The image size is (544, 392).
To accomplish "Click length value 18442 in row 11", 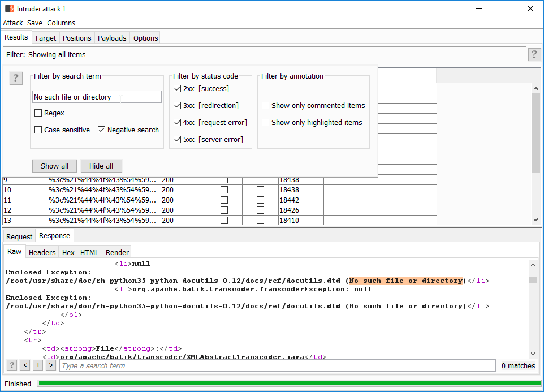I will point(290,200).
